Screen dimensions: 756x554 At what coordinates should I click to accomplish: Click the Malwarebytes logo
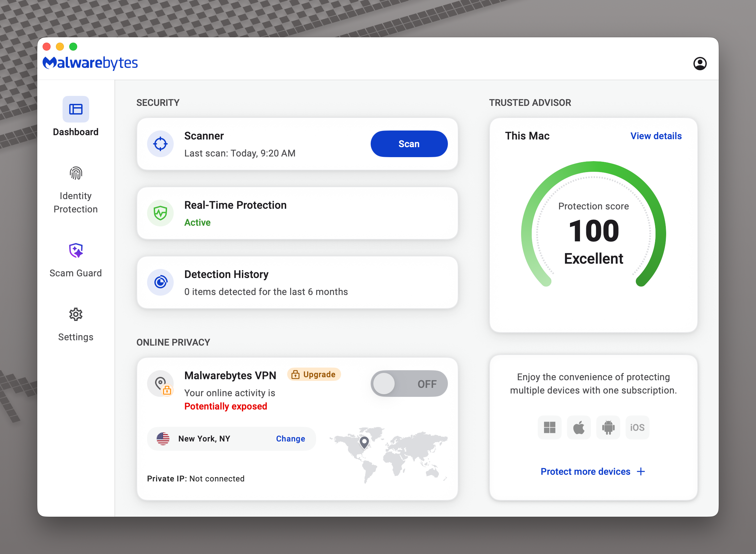point(90,63)
